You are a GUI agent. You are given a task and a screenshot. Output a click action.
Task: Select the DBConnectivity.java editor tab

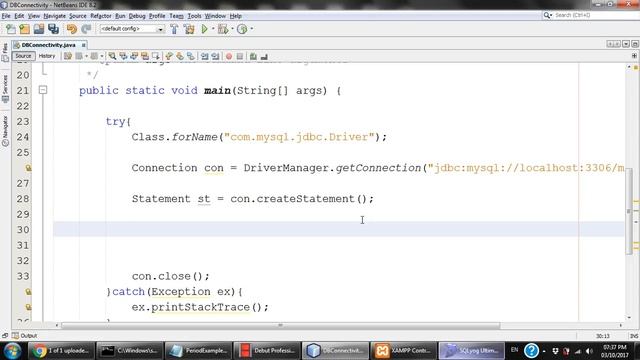pos(48,45)
